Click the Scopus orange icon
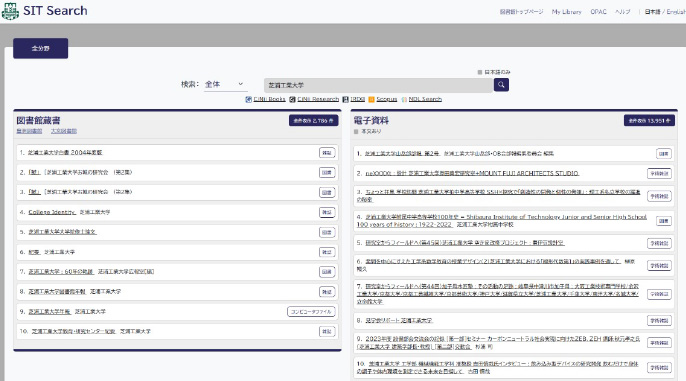The width and height of the screenshot is (686, 381). click(x=371, y=99)
